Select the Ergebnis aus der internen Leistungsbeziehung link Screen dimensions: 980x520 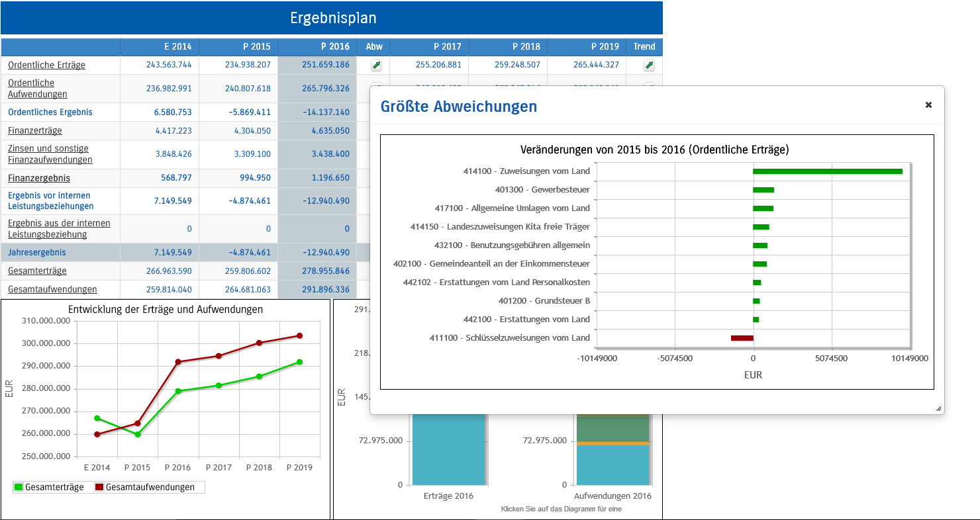point(59,229)
